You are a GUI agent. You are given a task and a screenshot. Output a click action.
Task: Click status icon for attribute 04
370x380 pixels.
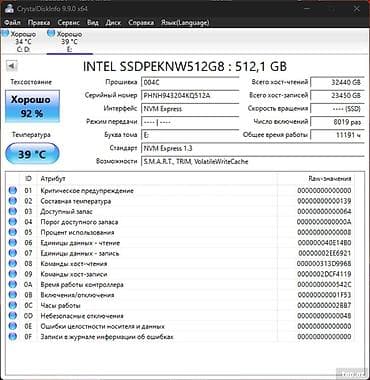[13, 222]
